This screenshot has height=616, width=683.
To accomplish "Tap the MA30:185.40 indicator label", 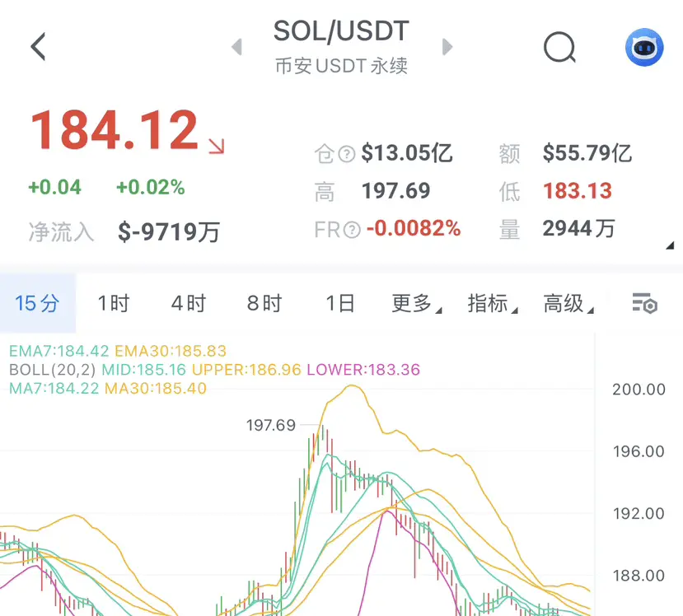I will pyautogui.click(x=156, y=389).
